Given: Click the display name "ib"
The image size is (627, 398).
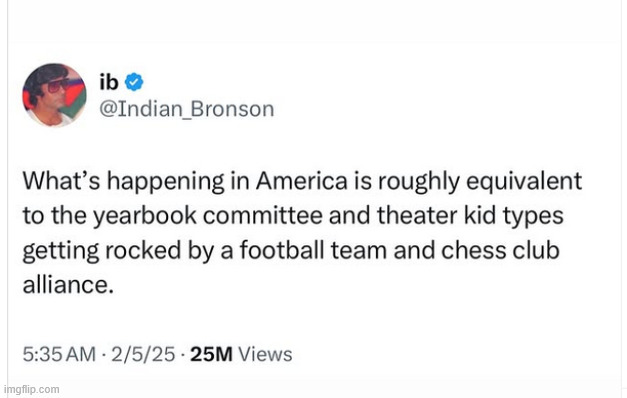Looking at the screenshot, I should pos(109,82).
